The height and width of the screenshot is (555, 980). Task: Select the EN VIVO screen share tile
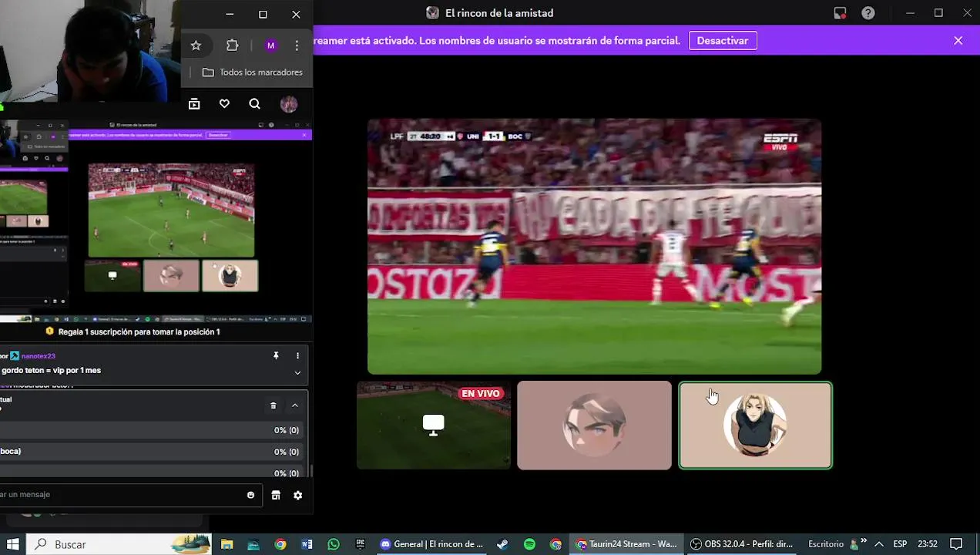pyautogui.click(x=434, y=425)
